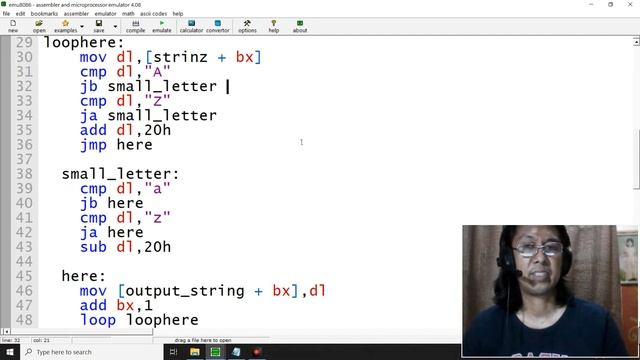Click 'drag a file here to open' status text

pyautogui.click(x=203, y=340)
